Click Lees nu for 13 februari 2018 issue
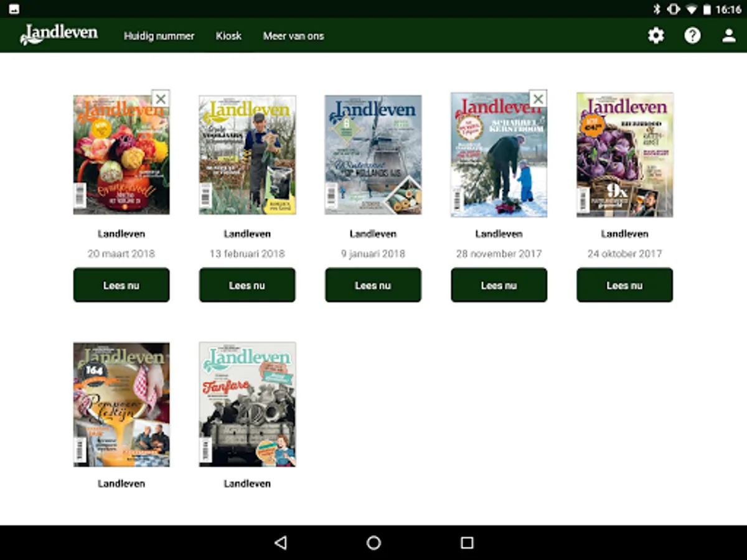Screen dimensions: 747x560 247,285
